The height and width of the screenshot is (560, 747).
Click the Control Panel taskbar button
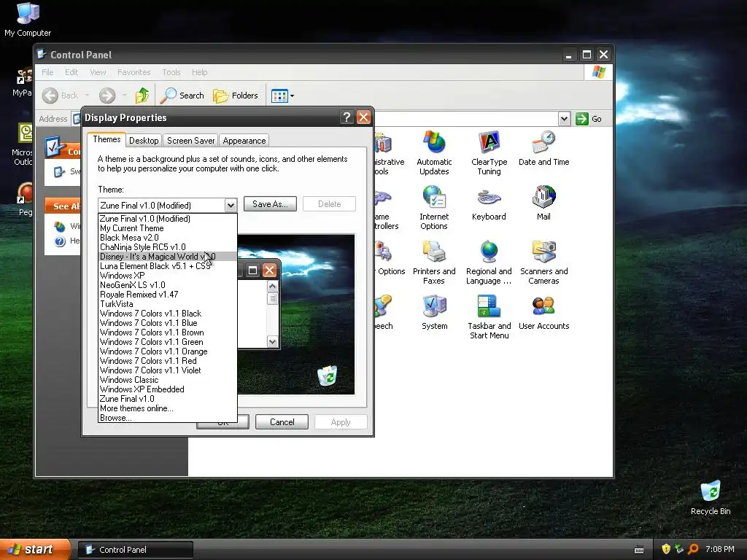pyautogui.click(x=135, y=550)
